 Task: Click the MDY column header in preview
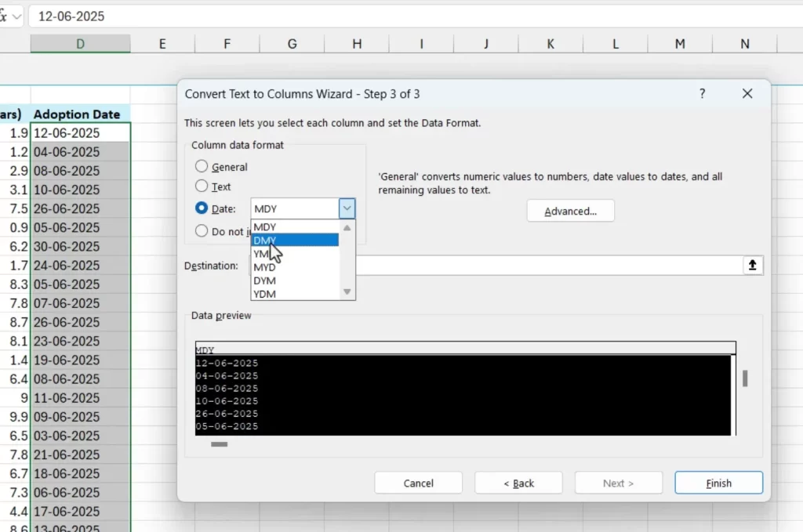click(205, 350)
